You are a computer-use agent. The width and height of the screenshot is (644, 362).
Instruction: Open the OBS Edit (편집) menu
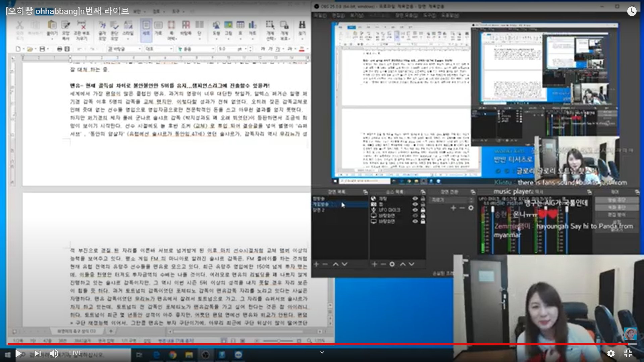click(338, 15)
